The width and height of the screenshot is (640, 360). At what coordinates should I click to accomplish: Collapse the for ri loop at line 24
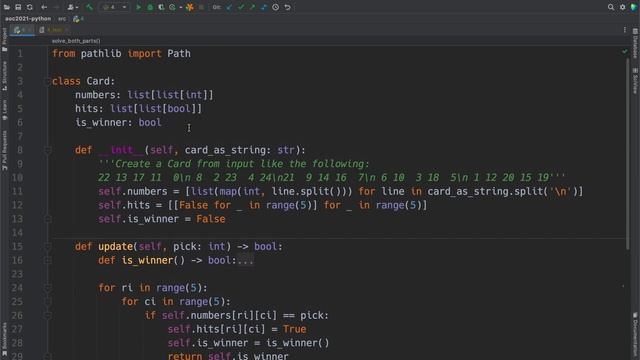click(x=48, y=288)
